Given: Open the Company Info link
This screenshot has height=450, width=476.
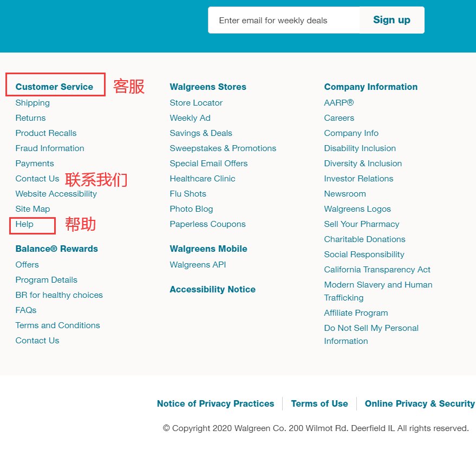Looking at the screenshot, I should pyautogui.click(x=351, y=133).
